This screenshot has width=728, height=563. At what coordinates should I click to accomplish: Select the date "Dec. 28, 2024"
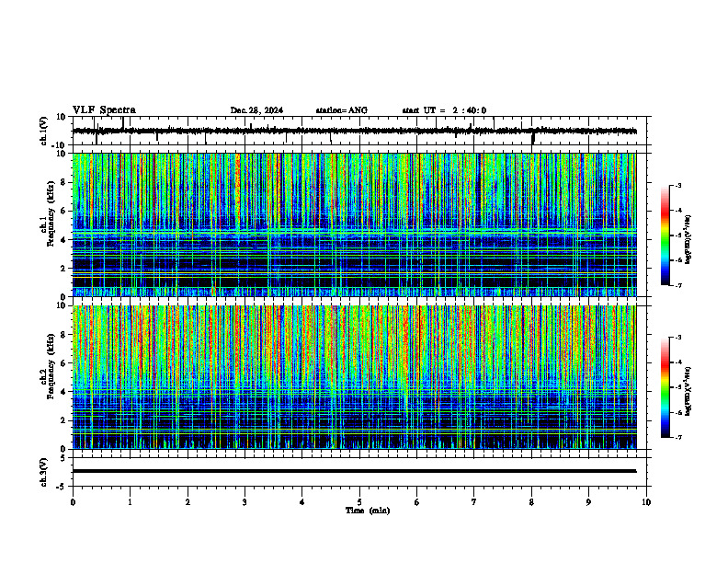(256, 110)
